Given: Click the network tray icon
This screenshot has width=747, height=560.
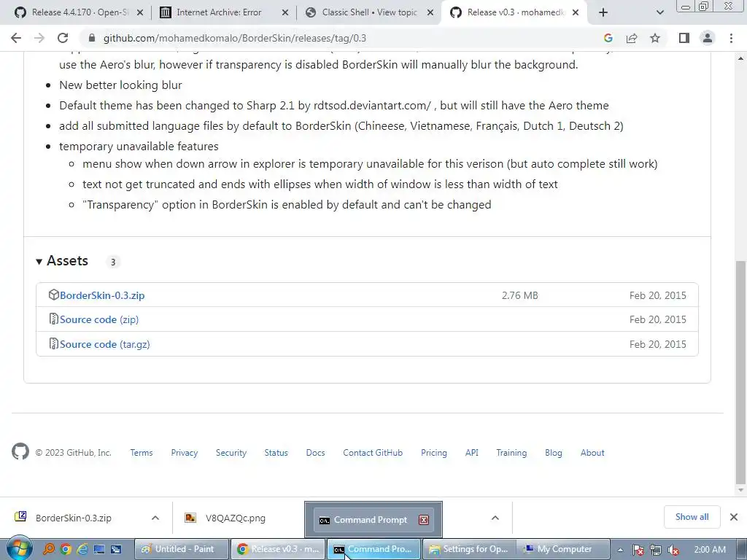Looking at the screenshot, I should coord(656,550).
